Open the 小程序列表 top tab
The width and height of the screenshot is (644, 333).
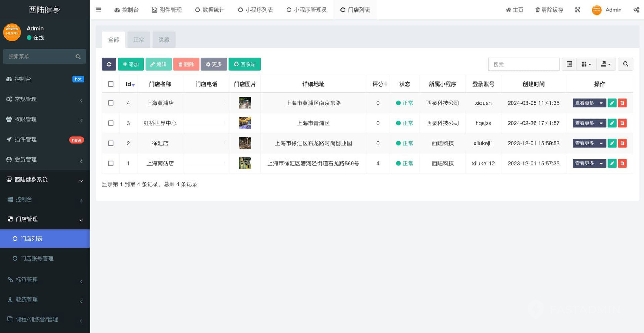pyautogui.click(x=255, y=10)
